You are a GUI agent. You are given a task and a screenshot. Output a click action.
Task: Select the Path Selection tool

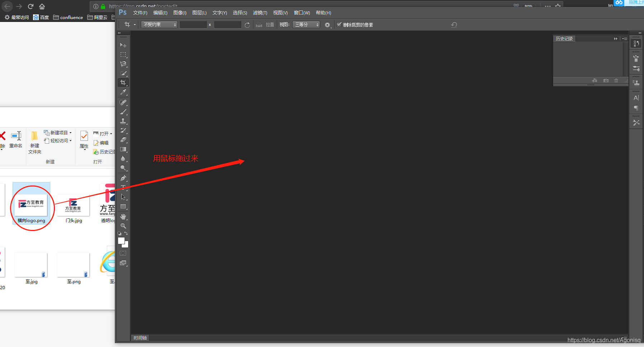coord(123,197)
